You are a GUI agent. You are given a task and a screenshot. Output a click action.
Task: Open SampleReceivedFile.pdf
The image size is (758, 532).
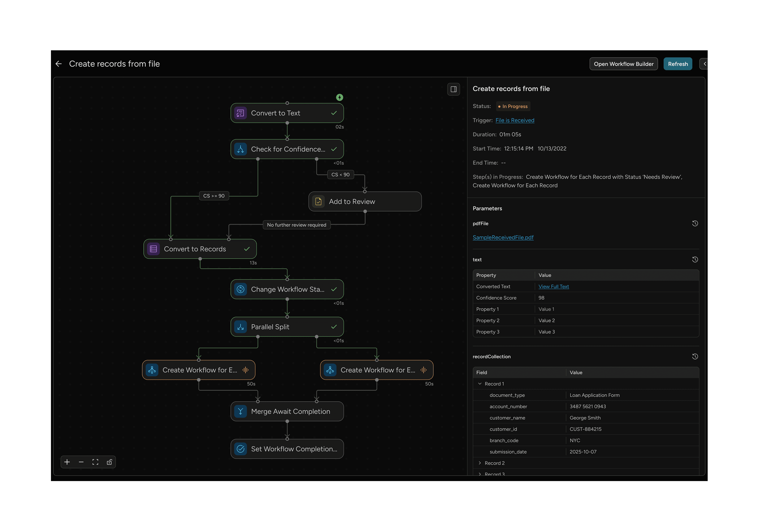[x=503, y=237]
